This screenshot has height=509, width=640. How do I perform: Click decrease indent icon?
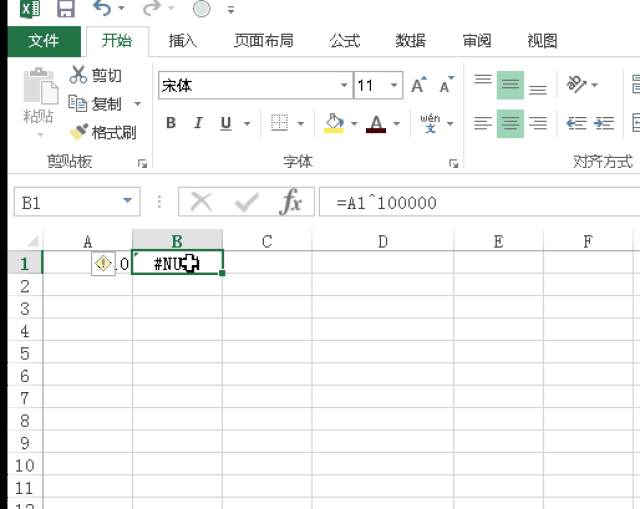(576, 123)
